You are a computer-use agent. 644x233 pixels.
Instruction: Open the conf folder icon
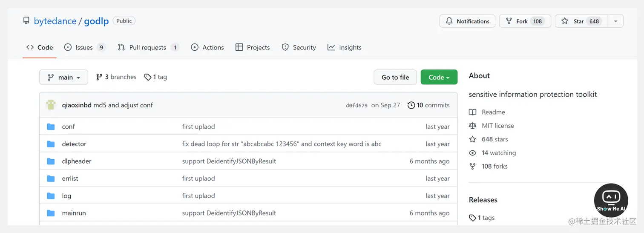[51, 127]
